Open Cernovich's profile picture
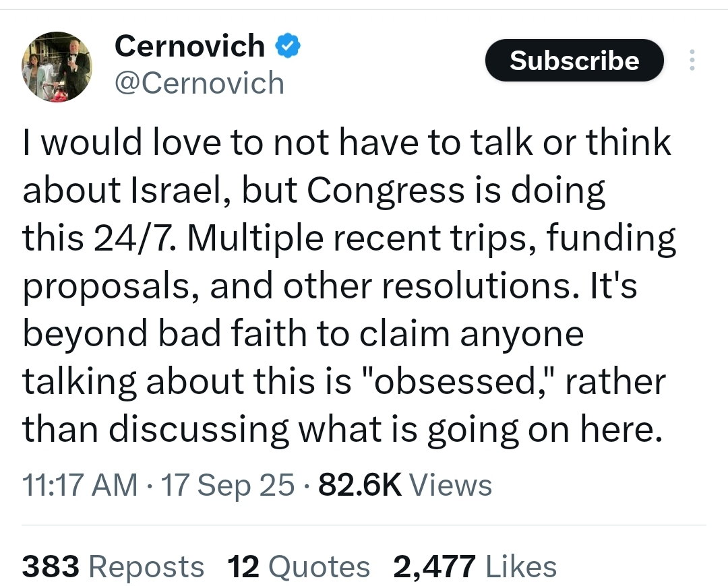Viewport: 728px width, 586px height. pyautogui.click(x=57, y=67)
